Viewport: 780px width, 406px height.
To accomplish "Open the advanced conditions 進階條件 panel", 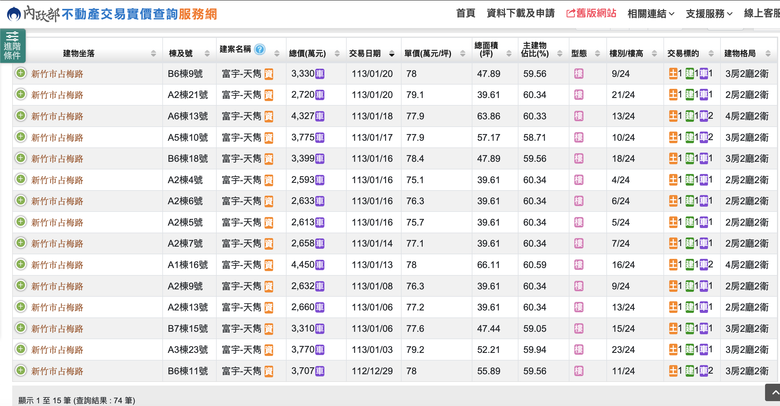I will tap(12, 45).
